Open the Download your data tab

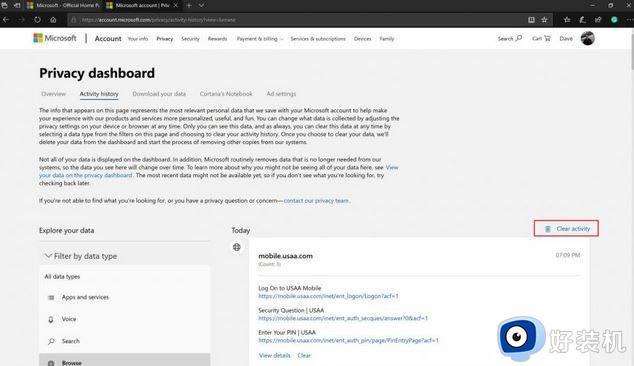159,94
